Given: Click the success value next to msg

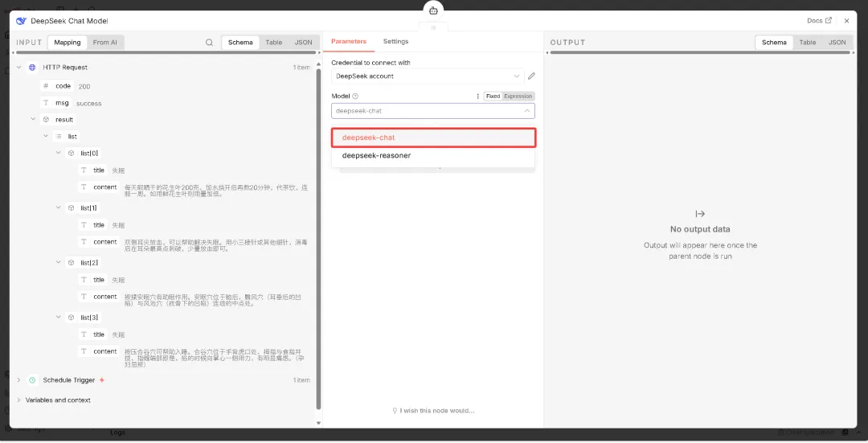Looking at the screenshot, I should (x=89, y=104).
